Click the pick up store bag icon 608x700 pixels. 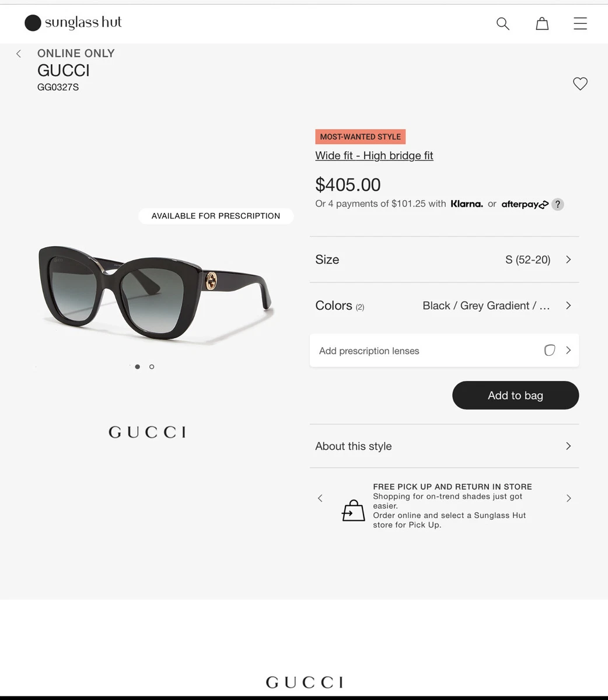pos(353,510)
